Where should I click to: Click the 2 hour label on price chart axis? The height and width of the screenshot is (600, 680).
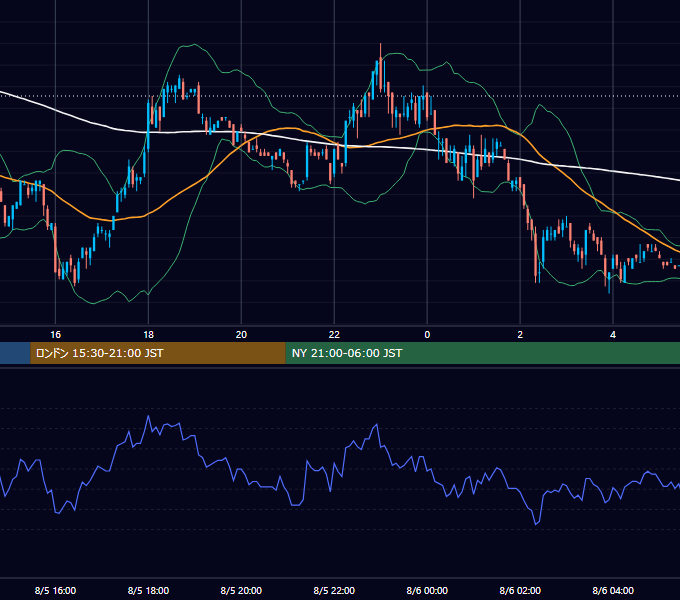[x=520, y=335]
